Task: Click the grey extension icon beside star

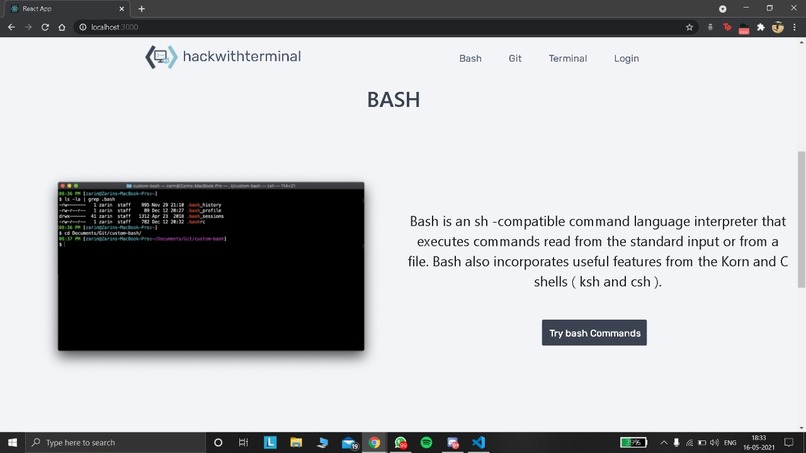Action: coord(710,27)
